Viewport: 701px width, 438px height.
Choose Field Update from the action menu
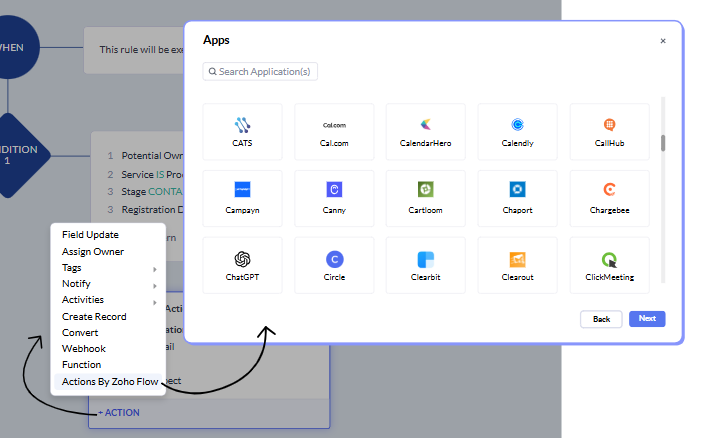[90, 235]
